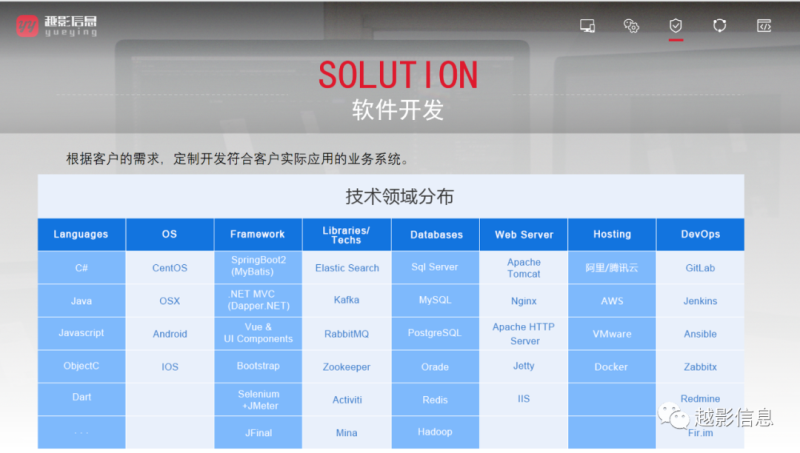800x453 pixels.
Task: Click the SOLUTION heading
Action: click(398, 75)
